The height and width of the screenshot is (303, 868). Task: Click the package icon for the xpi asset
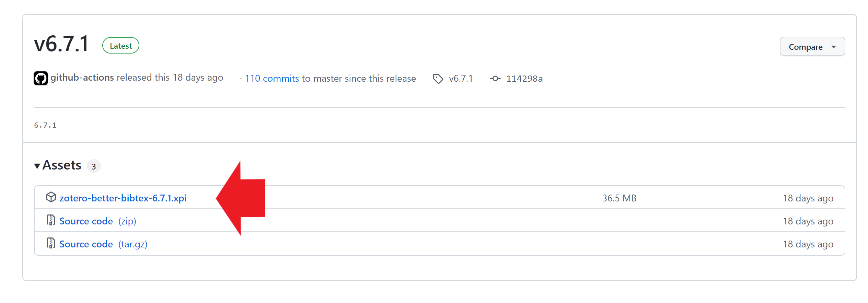(x=51, y=197)
